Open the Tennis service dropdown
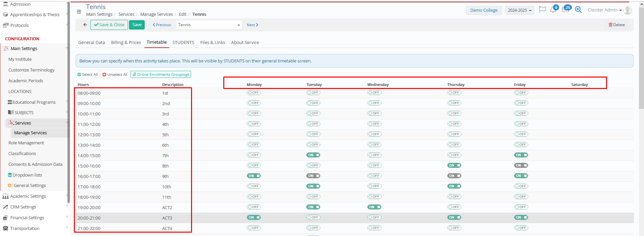 (x=208, y=25)
